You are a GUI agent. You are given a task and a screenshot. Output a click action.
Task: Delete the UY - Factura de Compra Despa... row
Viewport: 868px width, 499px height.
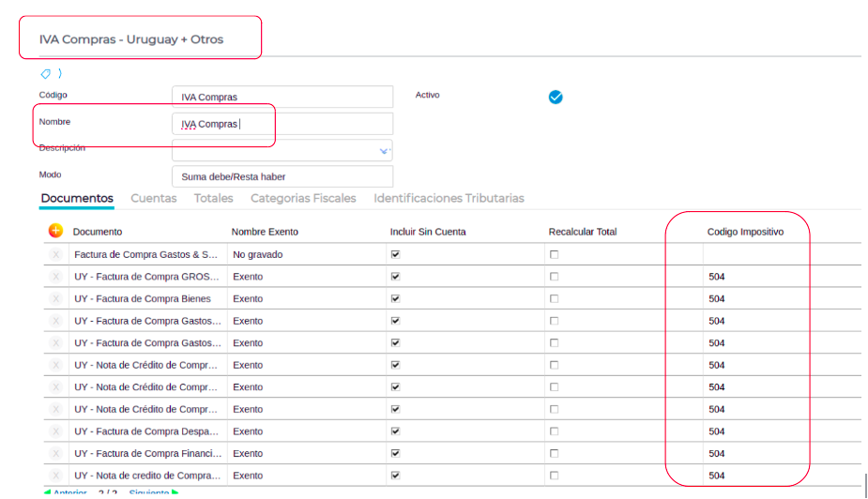[55, 431]
